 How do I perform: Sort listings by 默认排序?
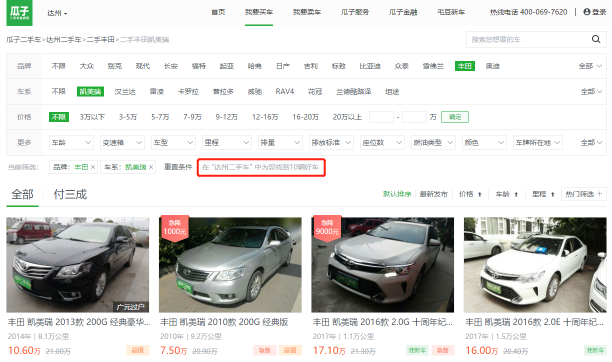[x=397, y=194]
